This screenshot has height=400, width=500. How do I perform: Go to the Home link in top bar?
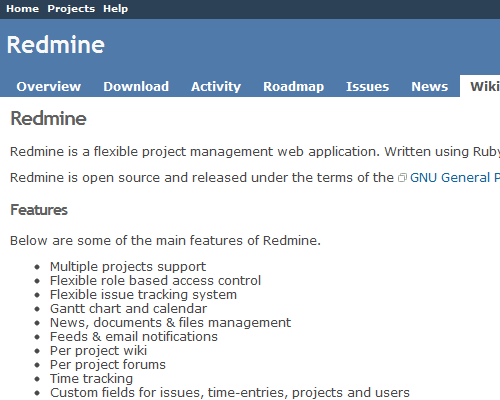[x=22, y=9]
